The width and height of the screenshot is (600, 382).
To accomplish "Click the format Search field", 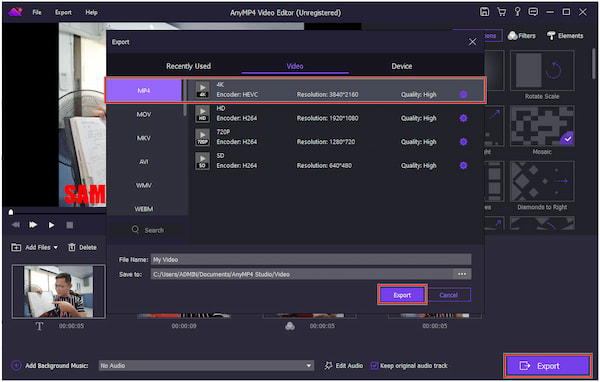I will [x=148, y=230].
